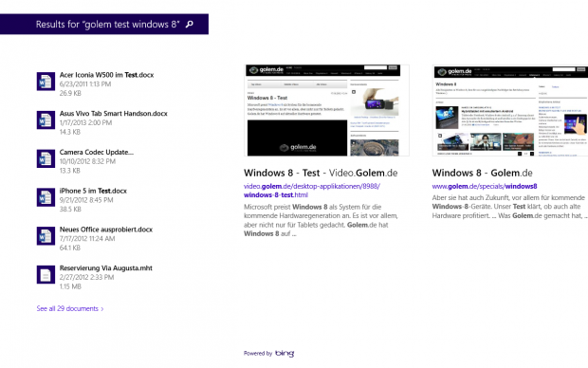The image size is (588, 368).
Task: Click date 2/27/2012 2:33 PM
Action: [x=86, y=277]
